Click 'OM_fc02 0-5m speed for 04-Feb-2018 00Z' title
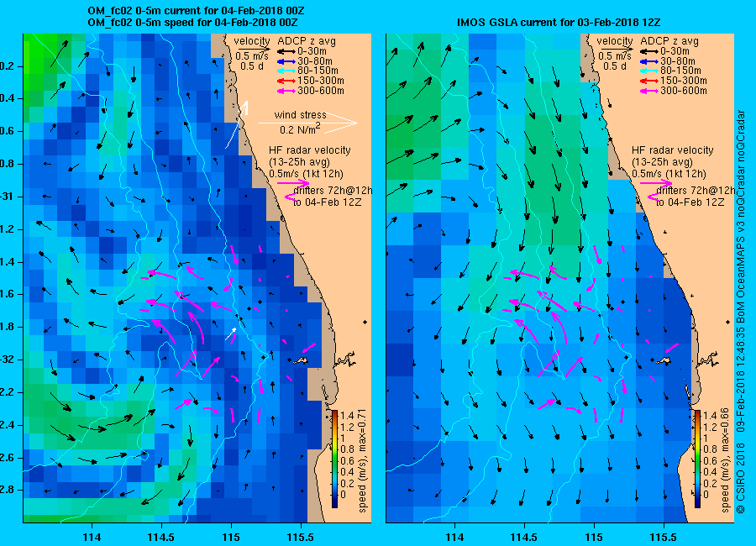 tap(192, 23)
